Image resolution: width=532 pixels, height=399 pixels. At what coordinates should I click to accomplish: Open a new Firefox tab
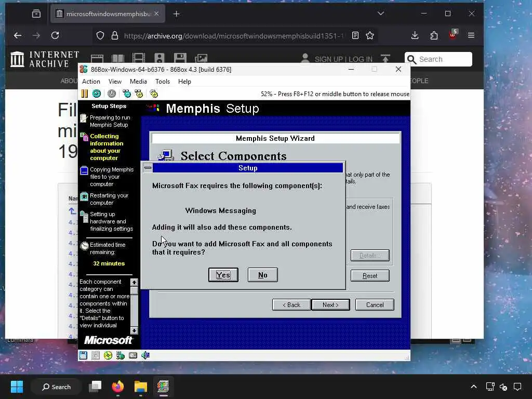pos(177,14)
